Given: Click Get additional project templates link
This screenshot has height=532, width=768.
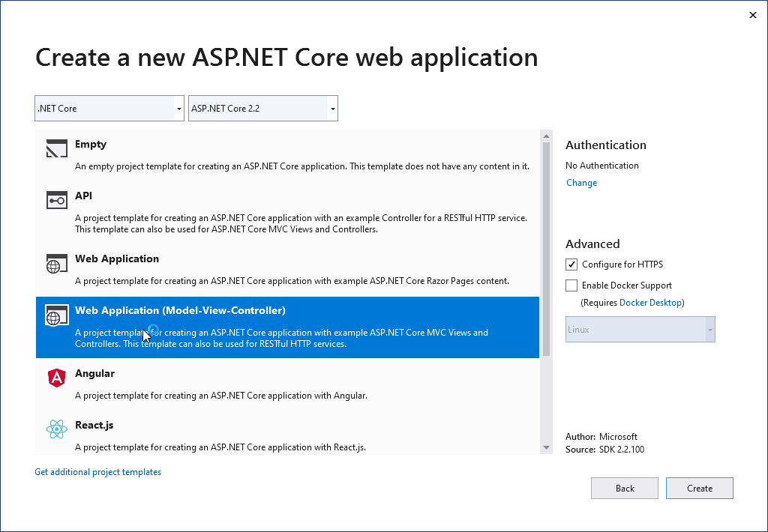Looking at the screenshot, I should pos(98,472).
